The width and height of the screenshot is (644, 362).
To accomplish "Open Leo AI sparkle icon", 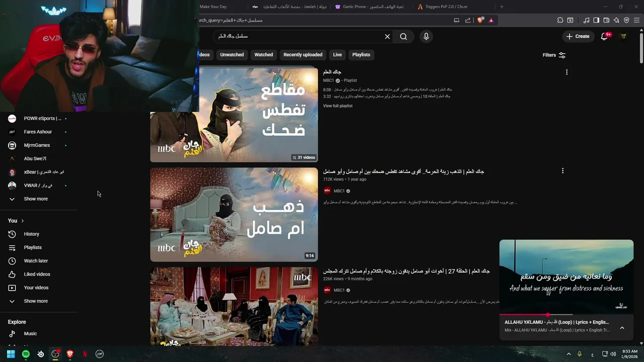I will coord(616,20).
